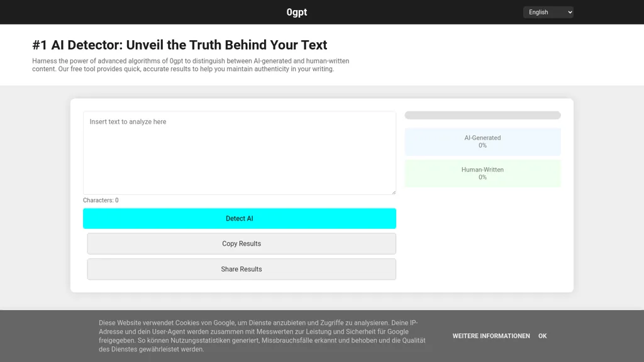Click the Copy Results button
The width and height of the screenshot is (644, 362).
(x=241, y=244)
